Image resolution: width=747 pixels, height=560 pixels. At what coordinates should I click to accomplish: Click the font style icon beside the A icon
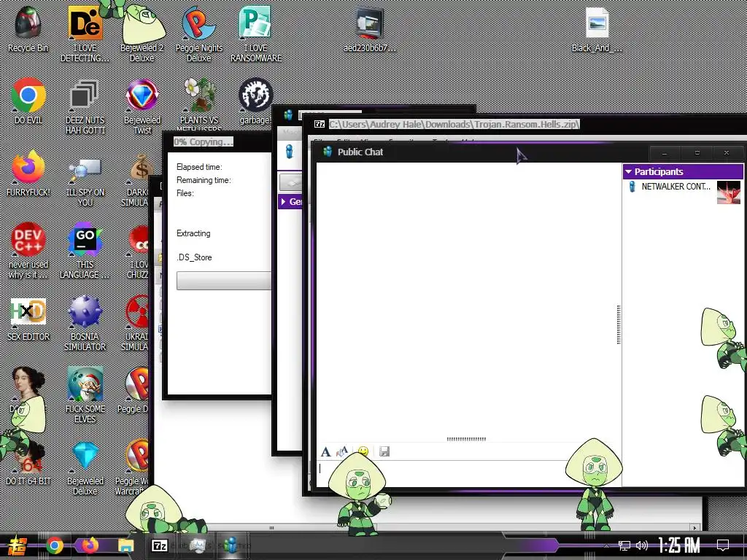pyautogui.click(x=341, y=451)
